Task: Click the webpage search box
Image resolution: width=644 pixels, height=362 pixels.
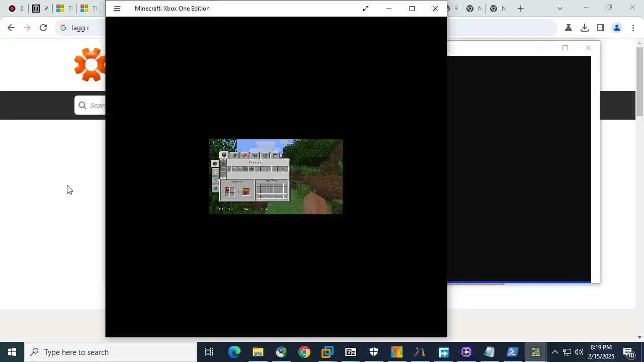Action: coord(91,105)
